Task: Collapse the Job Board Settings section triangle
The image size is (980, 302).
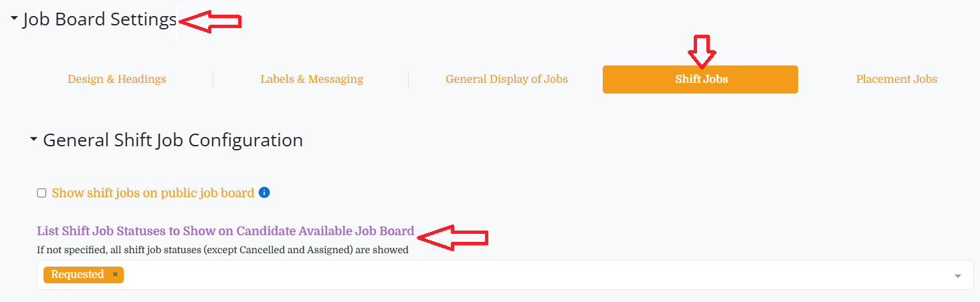Action: [x=14, y=19]
